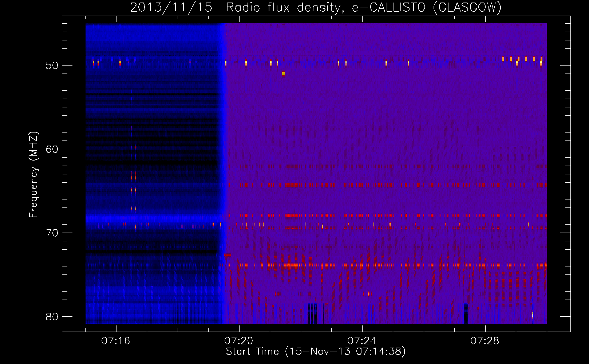Screen dimensions: 589x364
Task: Click the bright orange spot near 77 MHz at 07:24
Action: [x=368, y=294]
